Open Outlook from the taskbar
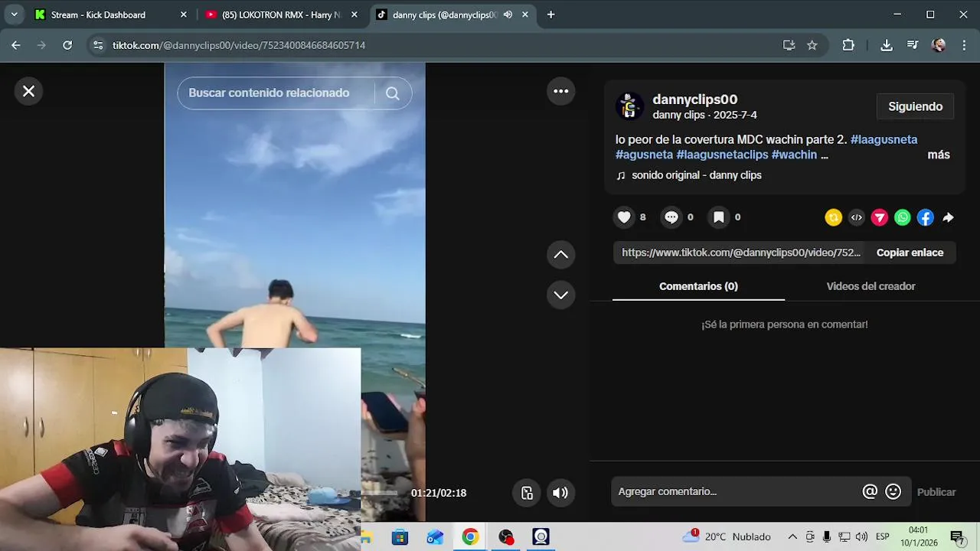This screenshot has width=980, height=551. pos(435,537)
